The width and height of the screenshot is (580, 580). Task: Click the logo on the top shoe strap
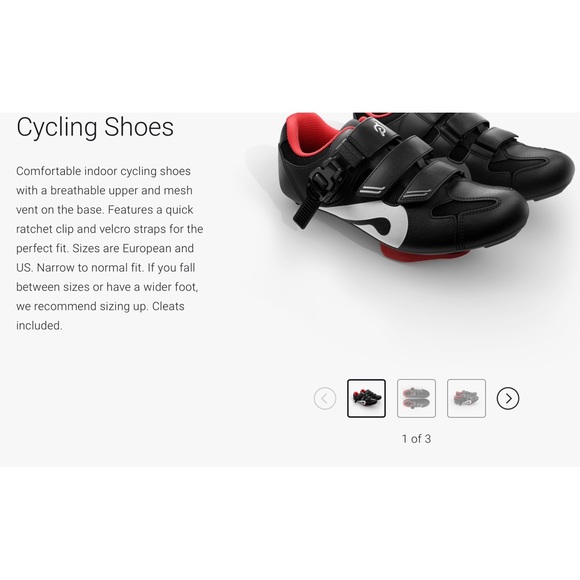(x=377, y=128)
